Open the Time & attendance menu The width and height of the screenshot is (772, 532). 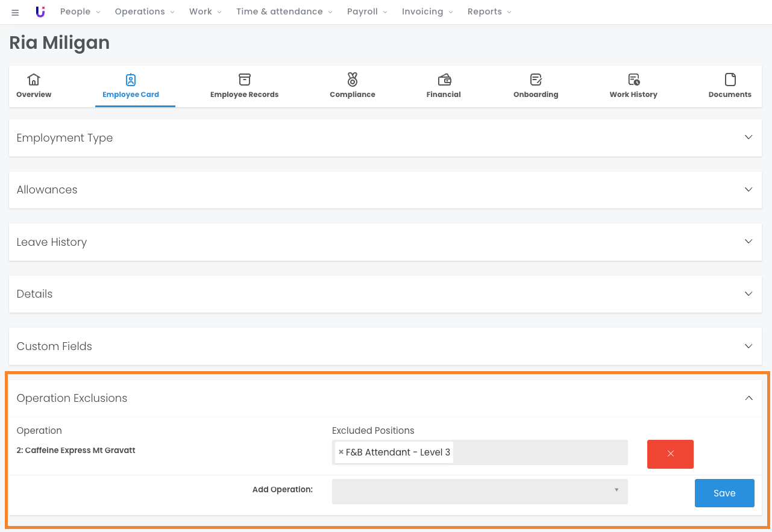283,12
